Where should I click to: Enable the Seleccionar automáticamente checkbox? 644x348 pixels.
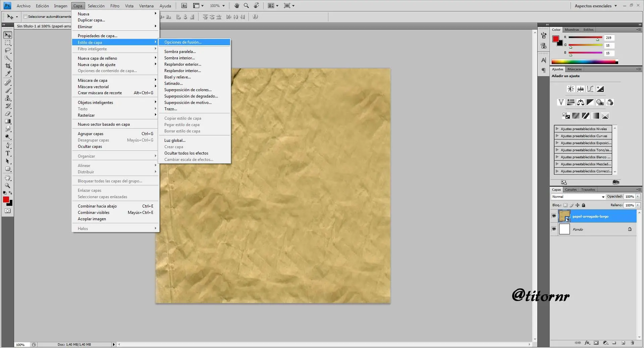coord(25,16)
